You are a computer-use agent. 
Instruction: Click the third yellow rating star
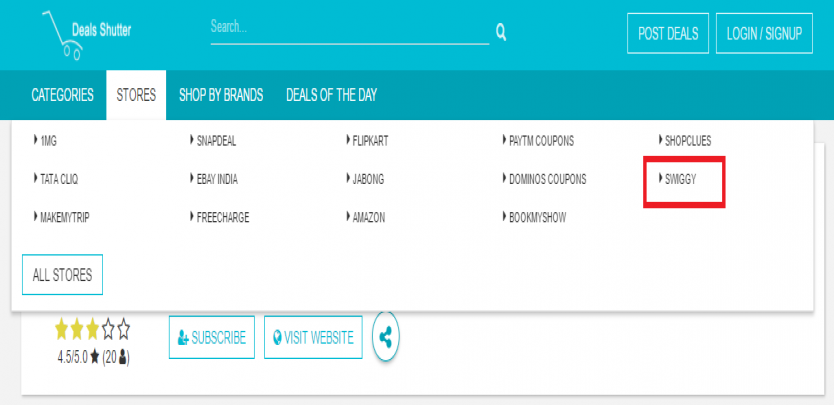tap(93, 330)
